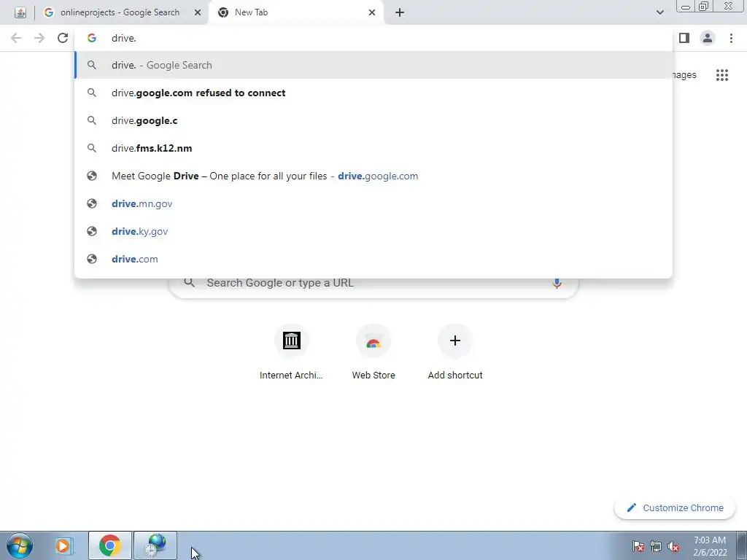This screenshot has width=747, height=560.
Task: Click the Java icon at left of the tab strip
Action: click(20, 12)
